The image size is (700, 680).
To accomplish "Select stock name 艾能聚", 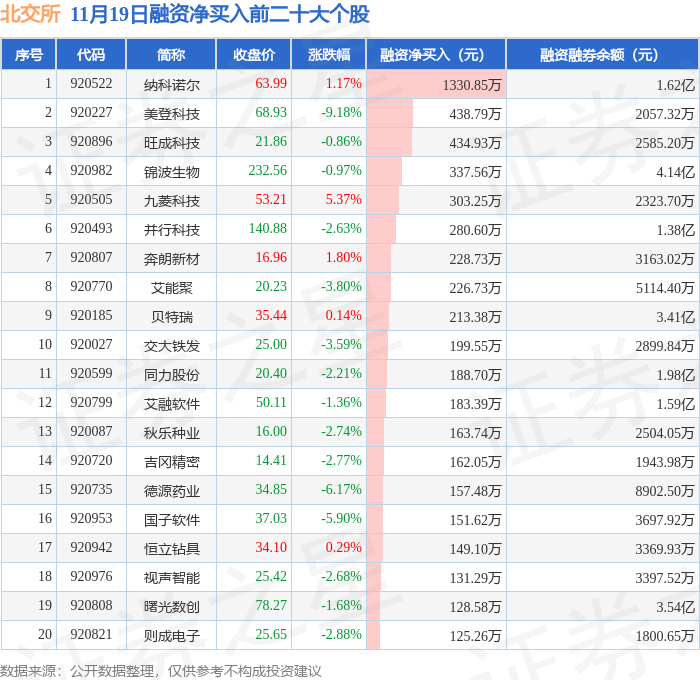I will [x=171, y=288].
